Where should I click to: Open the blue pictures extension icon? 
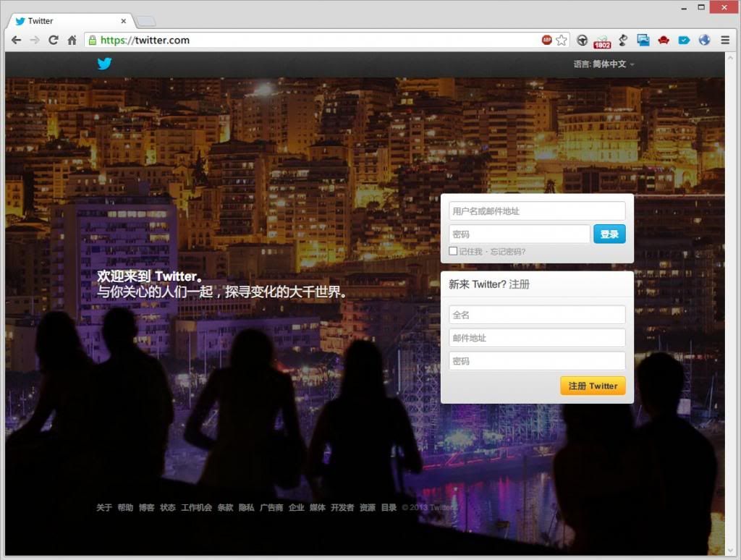(x=643, y=41)
